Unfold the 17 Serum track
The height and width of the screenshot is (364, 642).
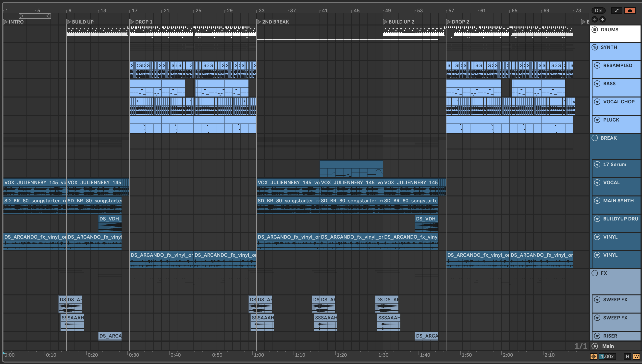pos(597,165)
